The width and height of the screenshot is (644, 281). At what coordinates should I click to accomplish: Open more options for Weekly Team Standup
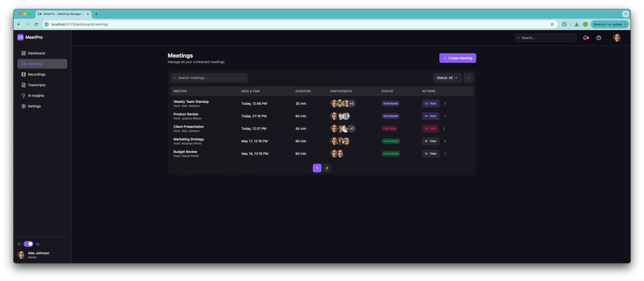(445, 103)
